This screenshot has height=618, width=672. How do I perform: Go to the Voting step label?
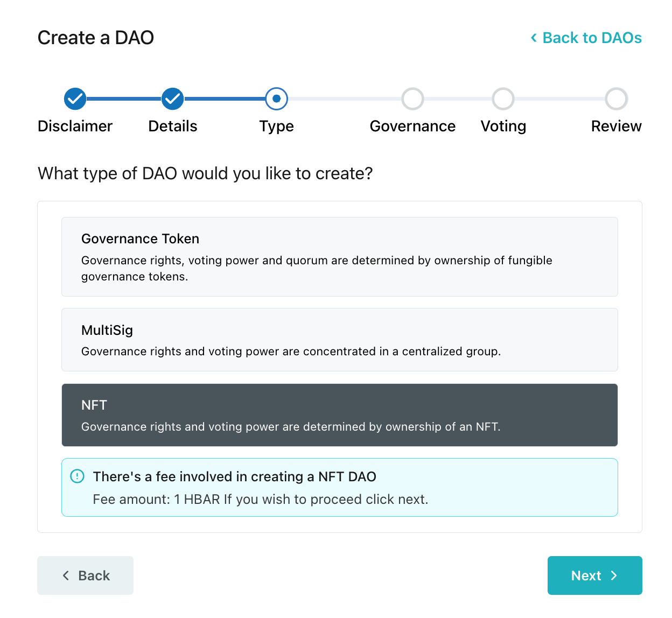503,126
